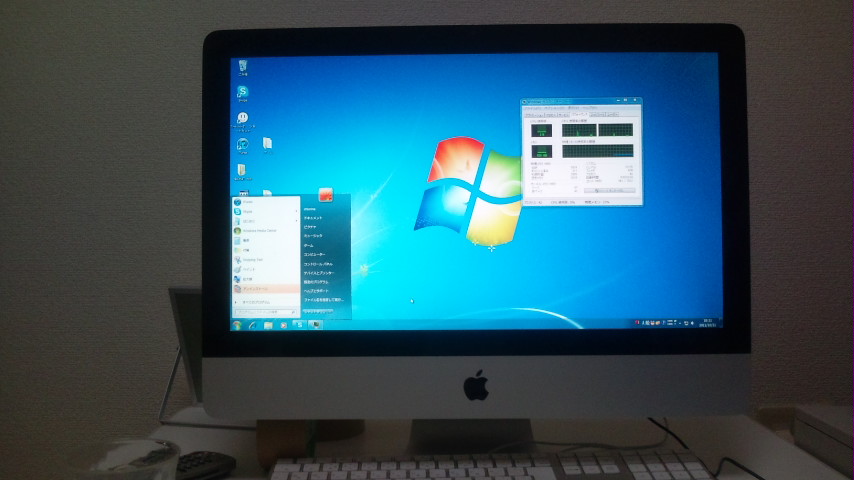Screen dimensions: 854x480
Task: Expand the Skype jump list arrow
Action: (x=296, y=211)
